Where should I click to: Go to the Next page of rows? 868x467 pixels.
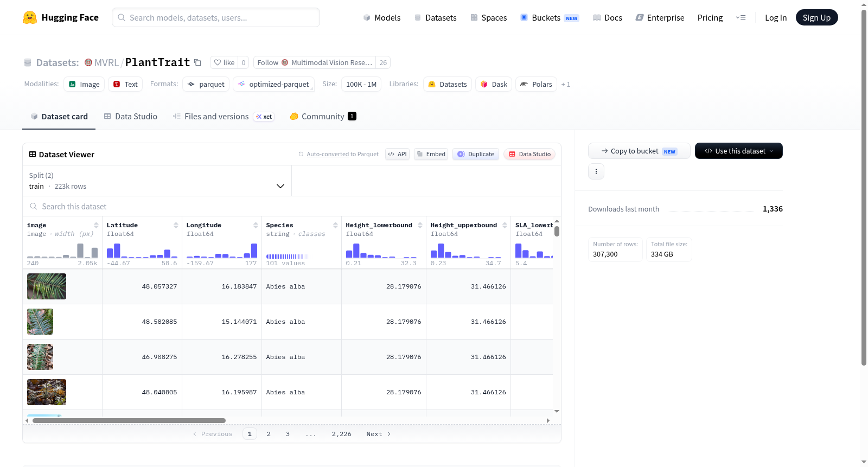(x=379, y=434)
